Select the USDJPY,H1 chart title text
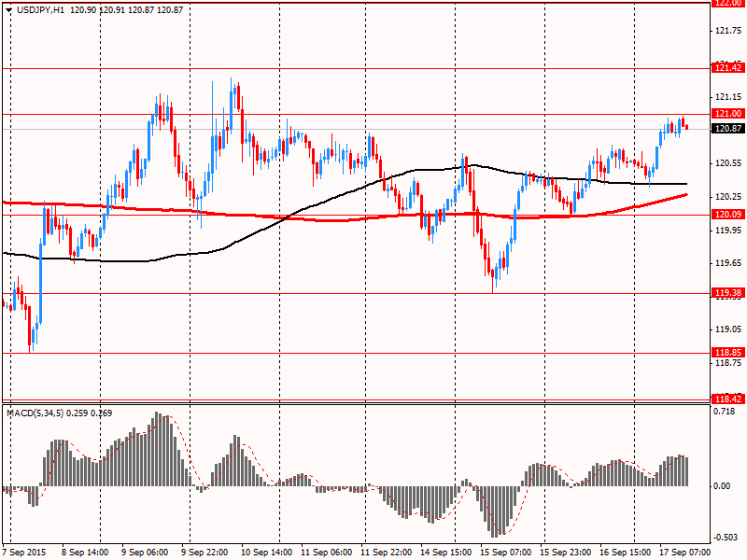This screenshot has height=560, width=747. point(40,10)
